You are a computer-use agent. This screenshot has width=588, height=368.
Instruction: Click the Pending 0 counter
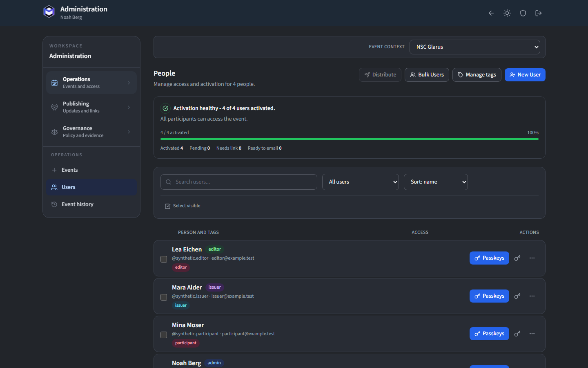coord(200,148)
